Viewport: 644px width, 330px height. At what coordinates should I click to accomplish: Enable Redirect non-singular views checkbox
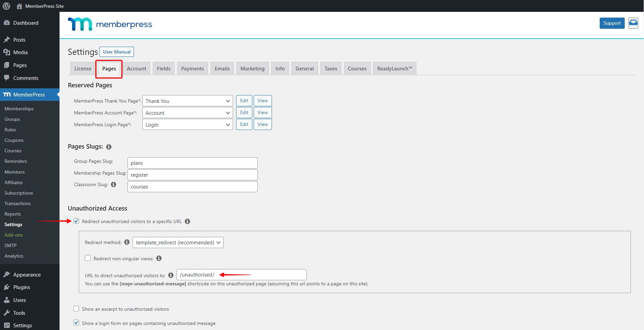88,258
